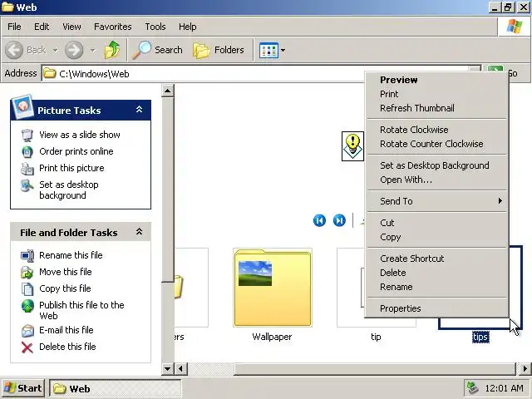Choose Print from the context menu
The image size is (532, 399).
tap(436, 94)
